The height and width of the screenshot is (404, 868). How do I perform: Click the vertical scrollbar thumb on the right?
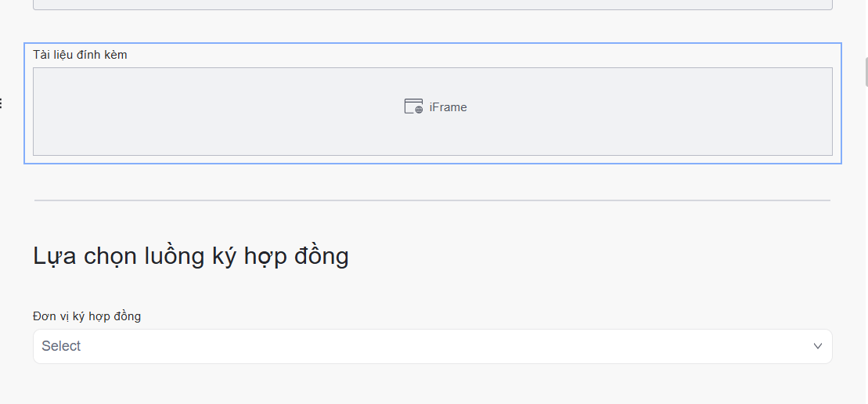point(866,72)
